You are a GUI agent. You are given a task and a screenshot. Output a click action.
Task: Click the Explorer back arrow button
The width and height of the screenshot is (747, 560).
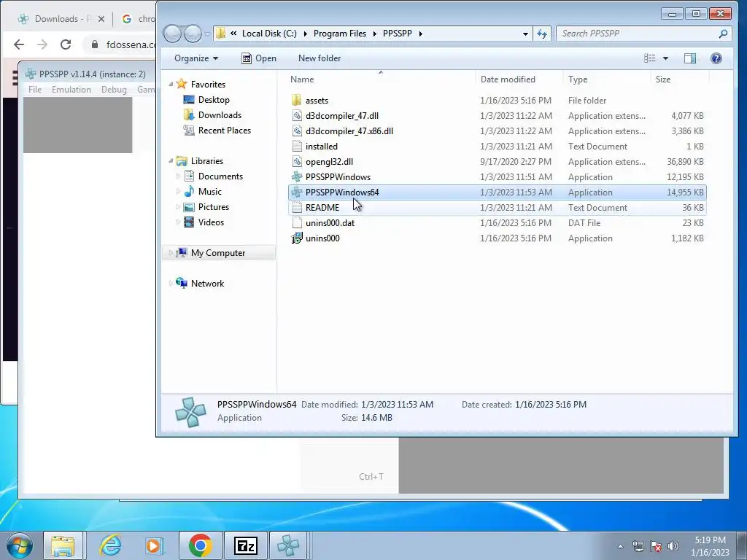click(172, 34)
